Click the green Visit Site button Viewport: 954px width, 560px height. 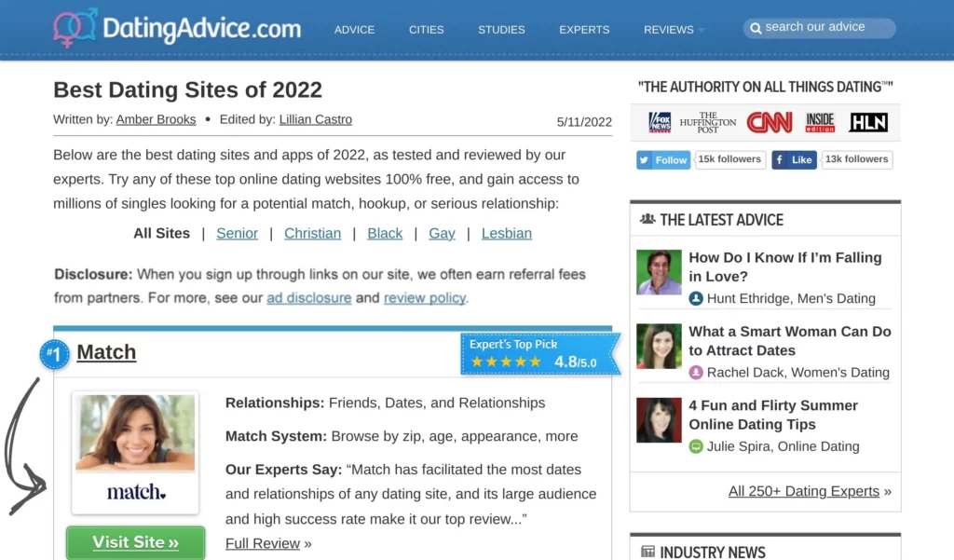pos(136,541)
